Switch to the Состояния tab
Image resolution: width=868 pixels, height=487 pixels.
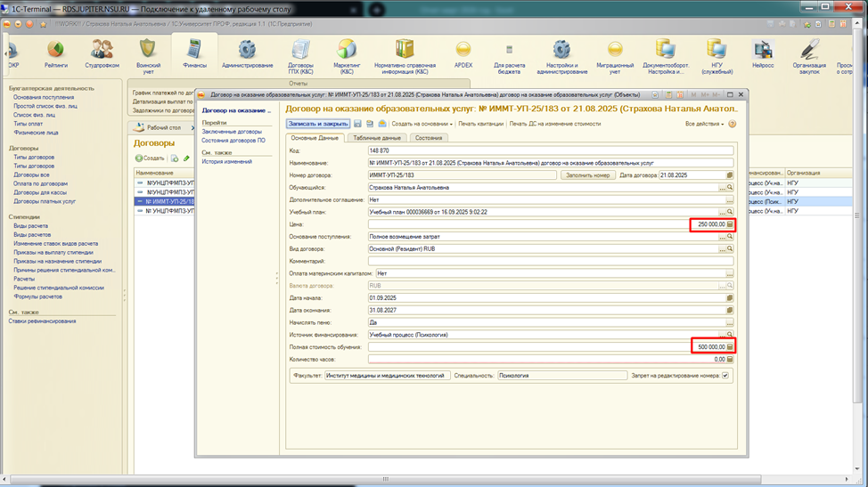(429, 138)
